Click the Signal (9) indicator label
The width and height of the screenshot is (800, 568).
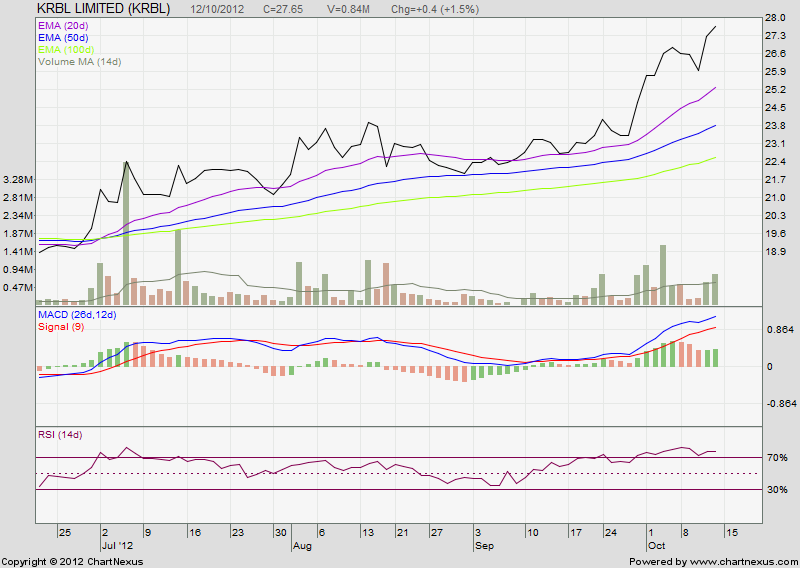pos(61,327)
